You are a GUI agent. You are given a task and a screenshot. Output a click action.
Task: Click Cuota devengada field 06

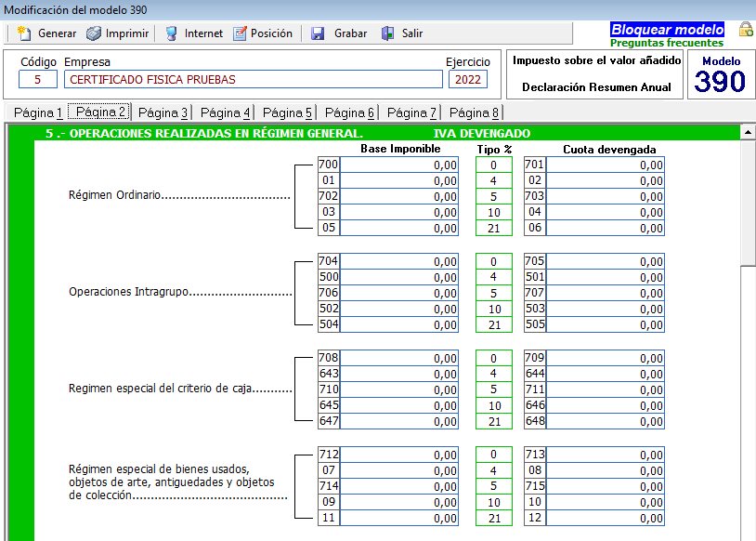[606, 228]
